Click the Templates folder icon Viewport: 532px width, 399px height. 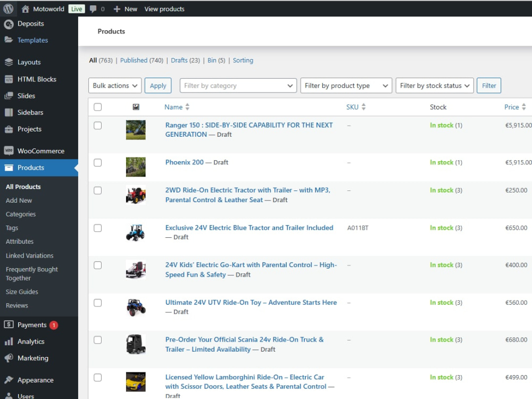9,40
